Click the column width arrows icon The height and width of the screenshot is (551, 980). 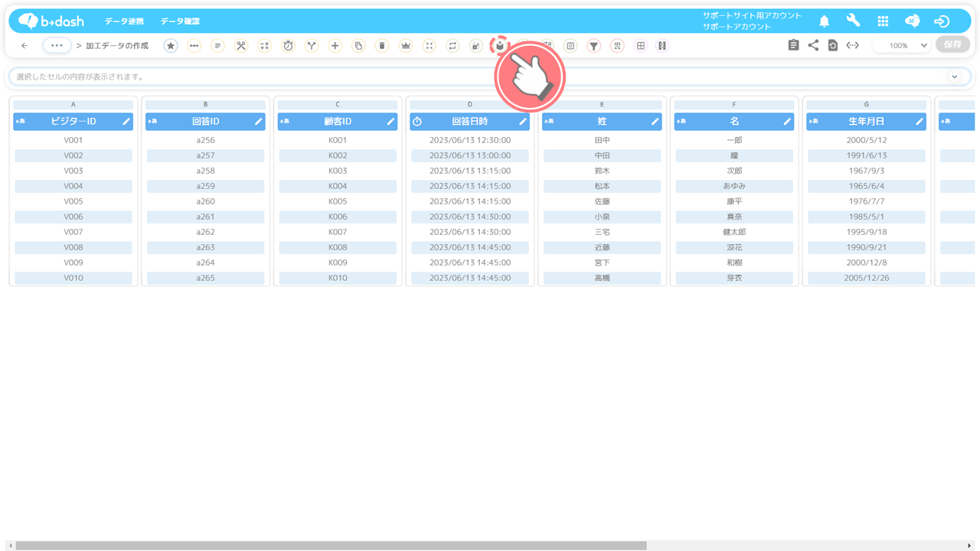[x=852, y=45]
